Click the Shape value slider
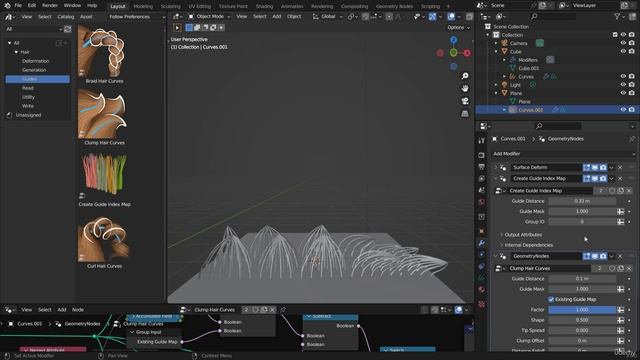Screen dimensions: 640x360 [582, 320]
